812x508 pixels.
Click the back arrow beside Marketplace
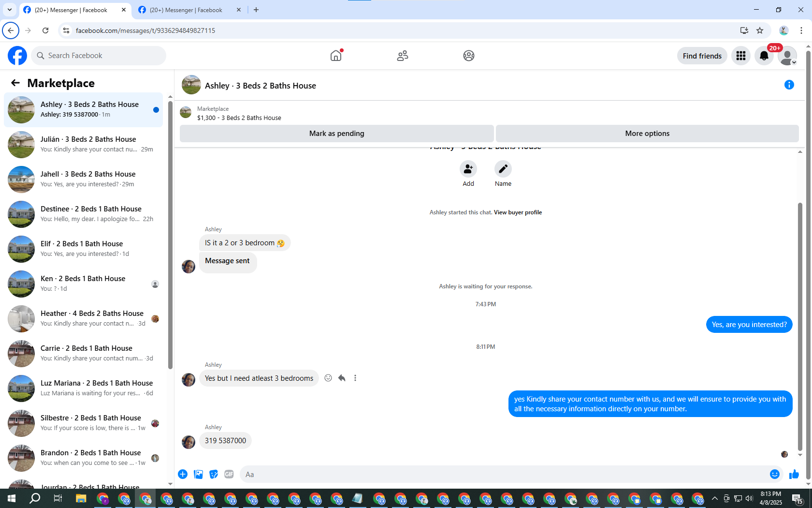coord(15,83)
